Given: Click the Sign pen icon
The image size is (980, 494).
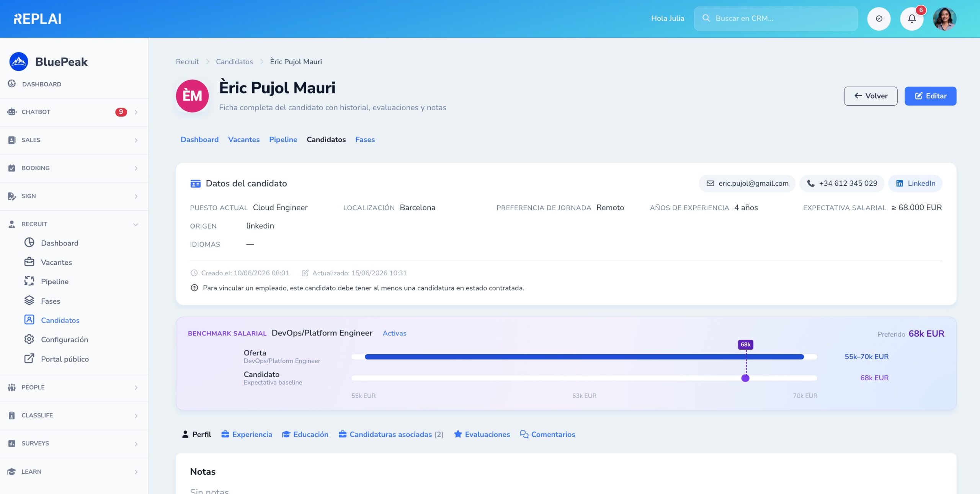Looking at the screenshot, I should 12,196.
